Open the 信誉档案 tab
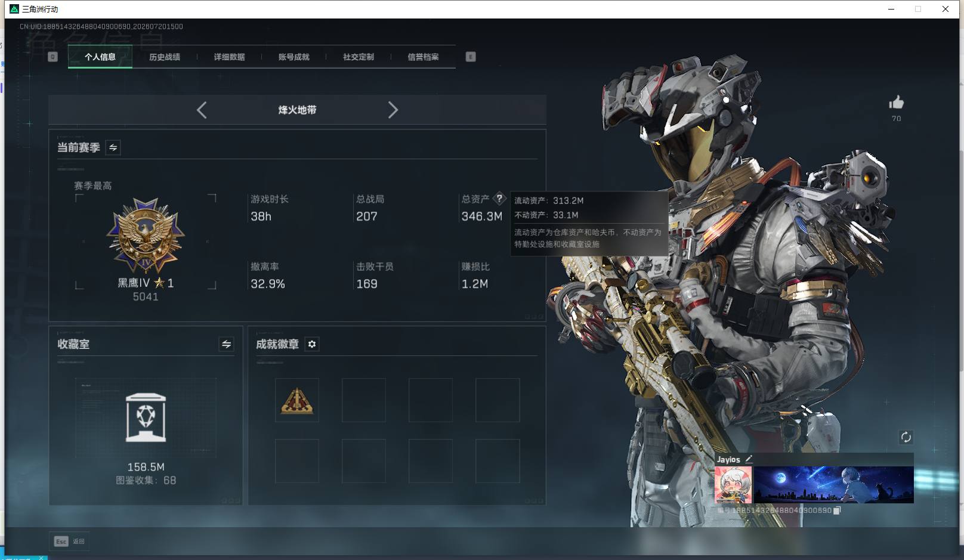 pyautogui.click(x=423, y=57)
